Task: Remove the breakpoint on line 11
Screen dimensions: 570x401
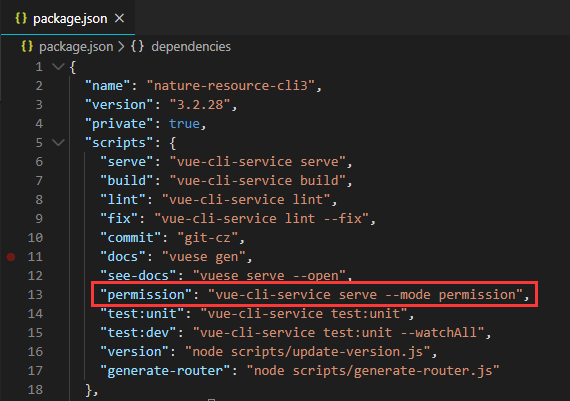Action: [x=11, y=257]
